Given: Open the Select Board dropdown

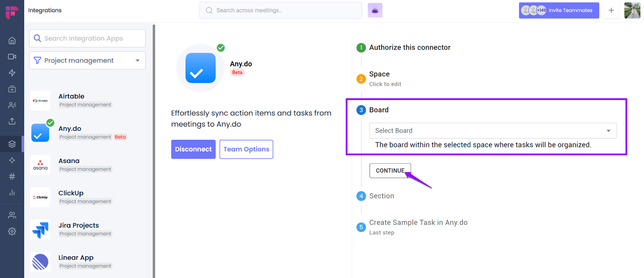Looking at the screenshot, I should tap(493, 131).
